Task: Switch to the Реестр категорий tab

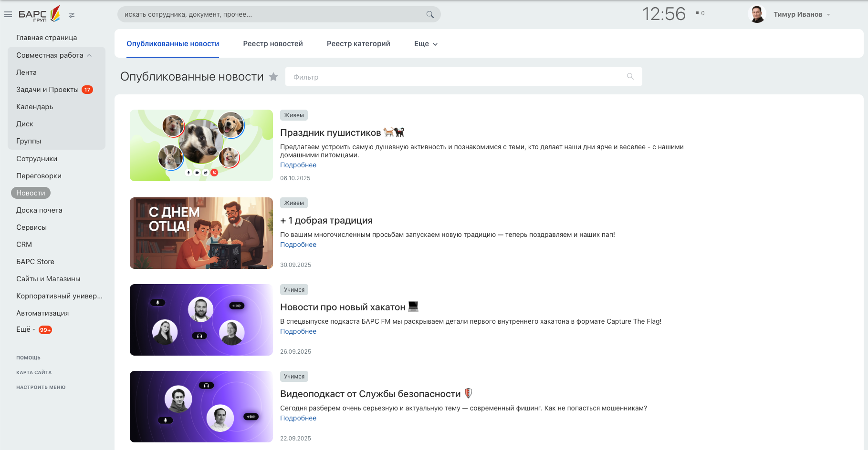Action: point(358,43)
